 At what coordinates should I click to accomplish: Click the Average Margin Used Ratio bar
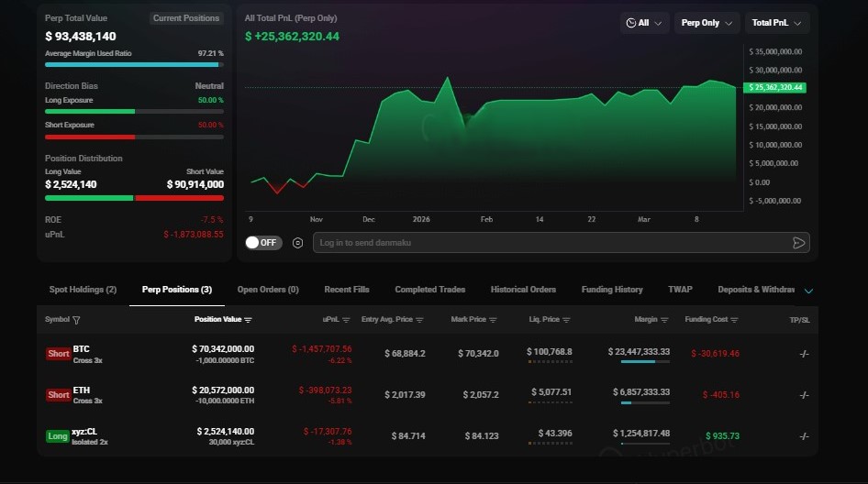[x=134, y=65]
